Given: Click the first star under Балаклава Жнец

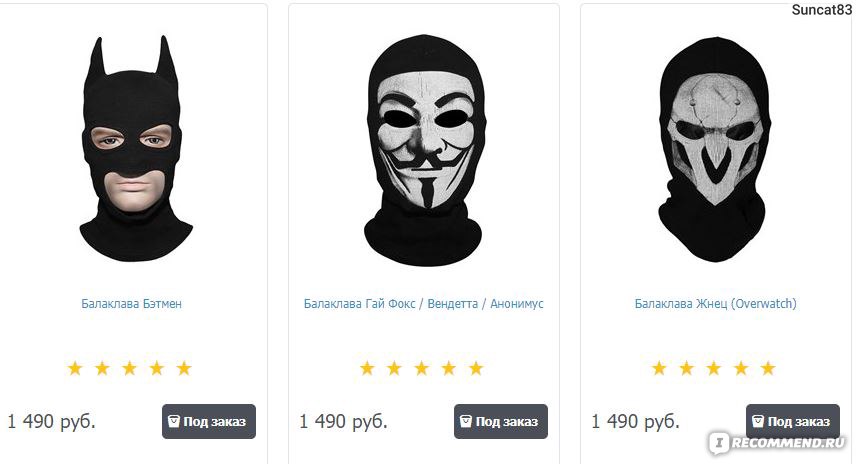Looking at the screenshot, I should point(659,368).
